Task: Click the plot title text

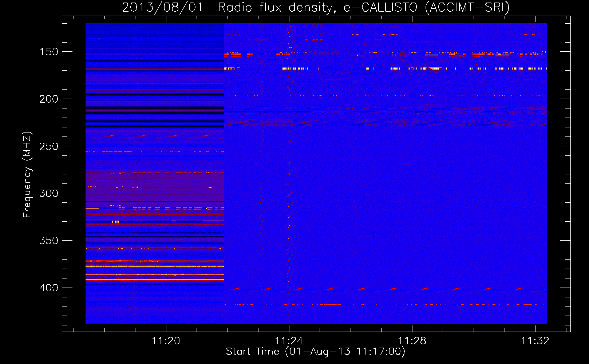Action: 316,7
